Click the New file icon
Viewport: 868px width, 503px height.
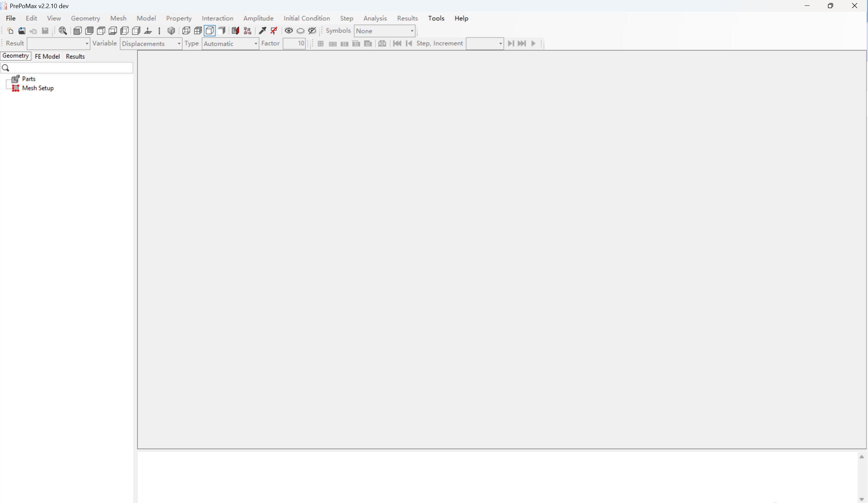(10, 31)
